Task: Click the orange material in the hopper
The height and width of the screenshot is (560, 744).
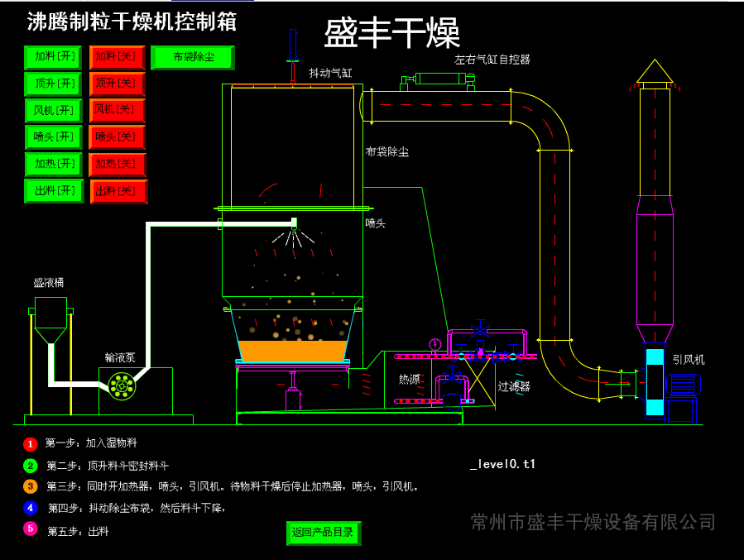Action: point(292,351)
